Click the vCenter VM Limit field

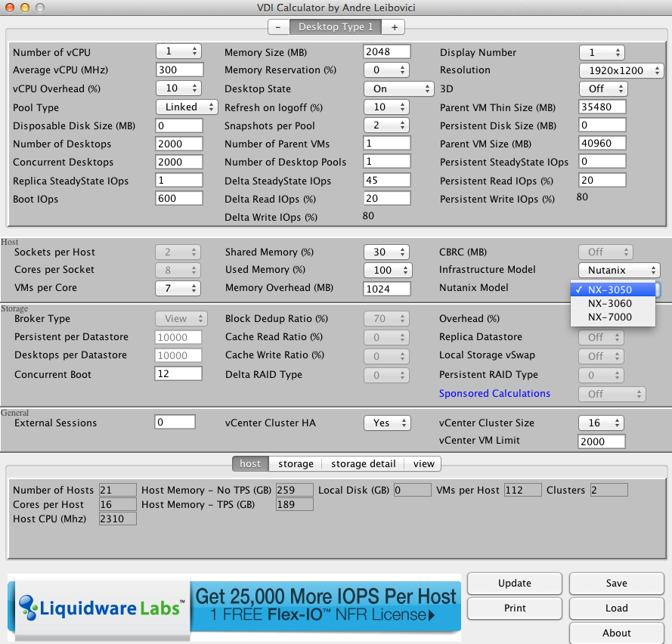click(601, 441)
